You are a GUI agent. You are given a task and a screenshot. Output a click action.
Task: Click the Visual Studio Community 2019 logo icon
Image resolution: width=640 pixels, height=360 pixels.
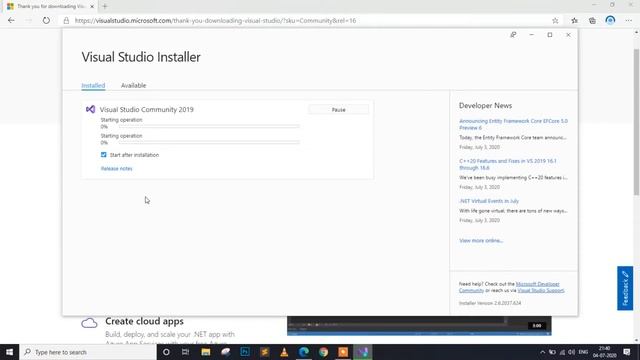(x=91, y=109)
